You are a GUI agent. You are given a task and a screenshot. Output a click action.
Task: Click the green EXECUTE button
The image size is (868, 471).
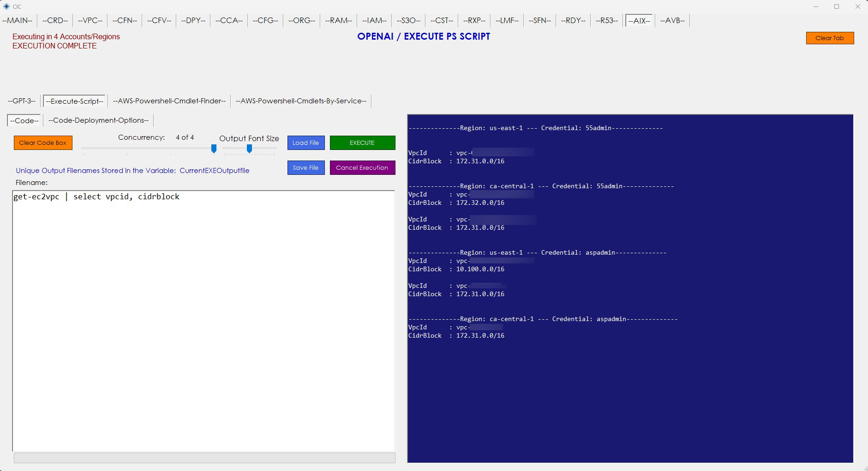(362, 143)
